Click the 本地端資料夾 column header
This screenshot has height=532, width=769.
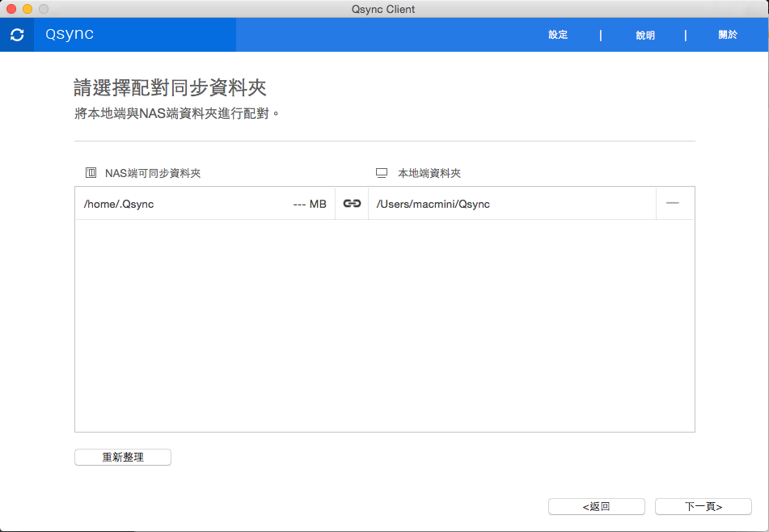[x=429, y=173]
